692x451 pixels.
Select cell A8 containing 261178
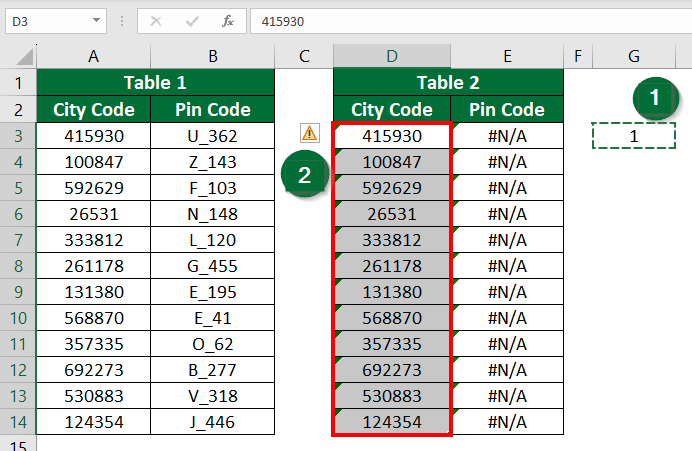coord(94,266)
